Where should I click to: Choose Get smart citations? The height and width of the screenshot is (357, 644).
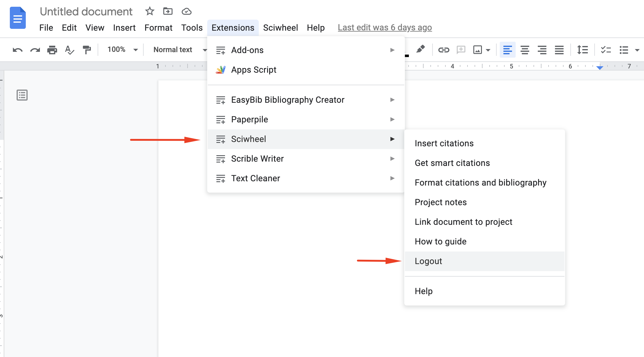coord(485,163)
